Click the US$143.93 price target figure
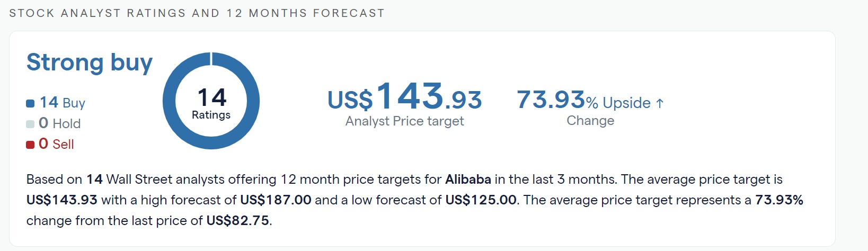 [405, 97]
